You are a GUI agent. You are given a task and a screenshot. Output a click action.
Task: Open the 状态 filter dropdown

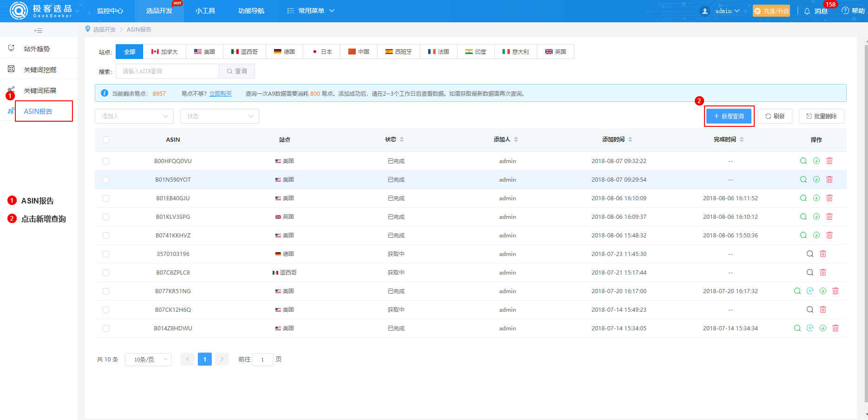point(220,116)
